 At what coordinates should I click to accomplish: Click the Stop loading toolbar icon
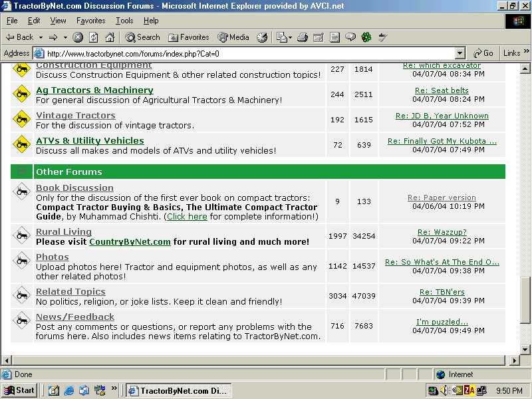click(78, 37)
